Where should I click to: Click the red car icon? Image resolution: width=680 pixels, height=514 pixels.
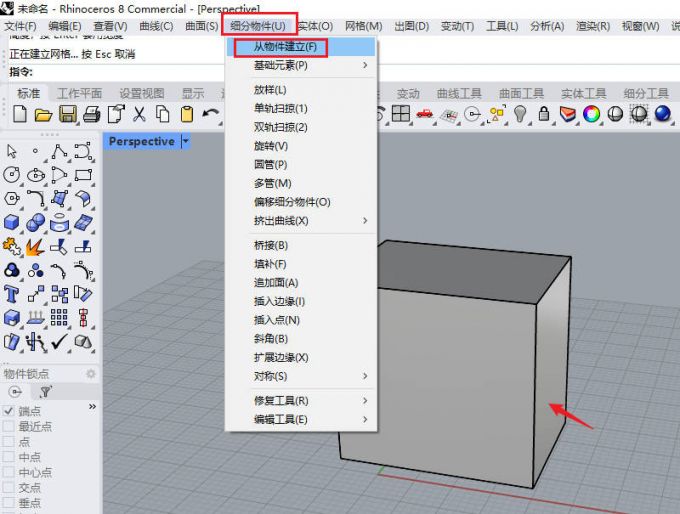425,114
